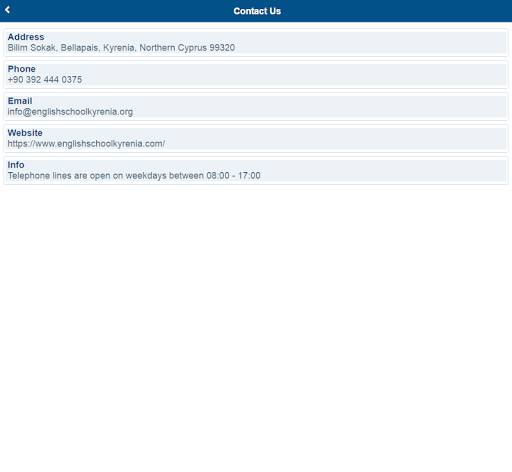Open the englishschoolkyrenia.com website link
The height and width of the screenshot is (472, 512).
point(86,144)
